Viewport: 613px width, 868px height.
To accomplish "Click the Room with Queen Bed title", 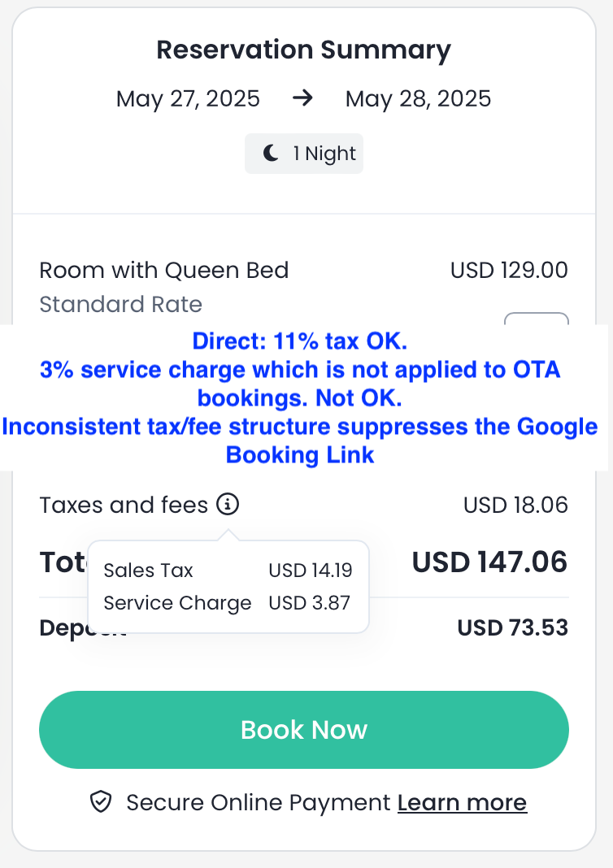I will 163,270.
